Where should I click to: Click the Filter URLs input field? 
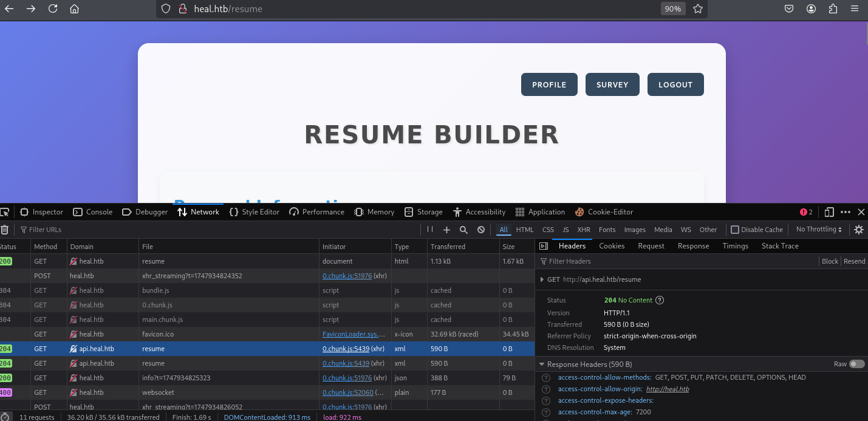click(219, 230)
